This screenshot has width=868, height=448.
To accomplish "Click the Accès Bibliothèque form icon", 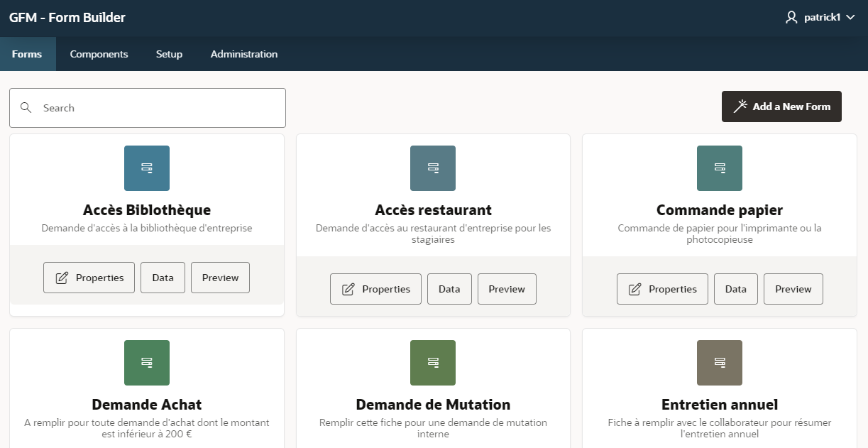I will (x=147, y=168).
